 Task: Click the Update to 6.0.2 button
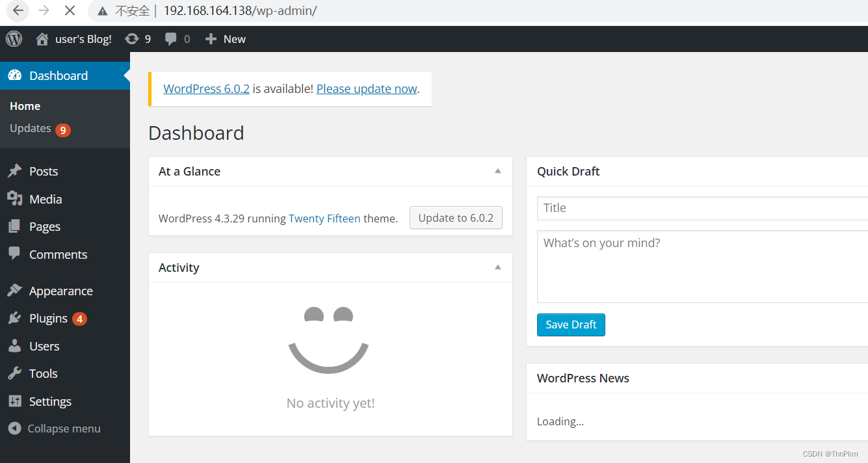click(456, 218)
